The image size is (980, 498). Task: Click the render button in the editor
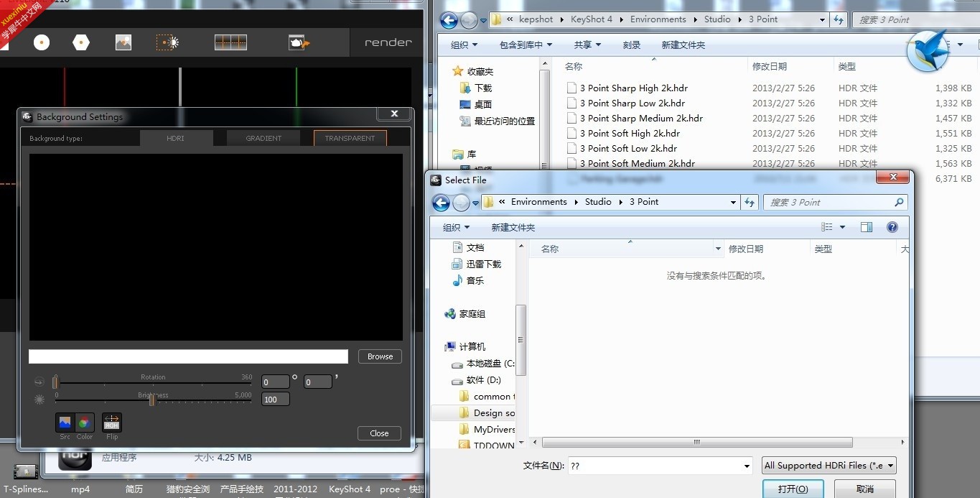pyautogui.click(x=388, y=42)
